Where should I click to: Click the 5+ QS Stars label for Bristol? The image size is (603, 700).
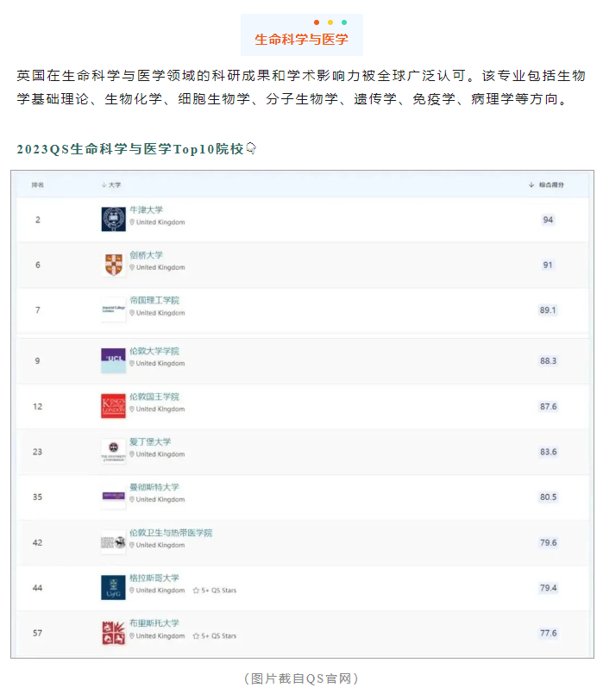(219, 635)
